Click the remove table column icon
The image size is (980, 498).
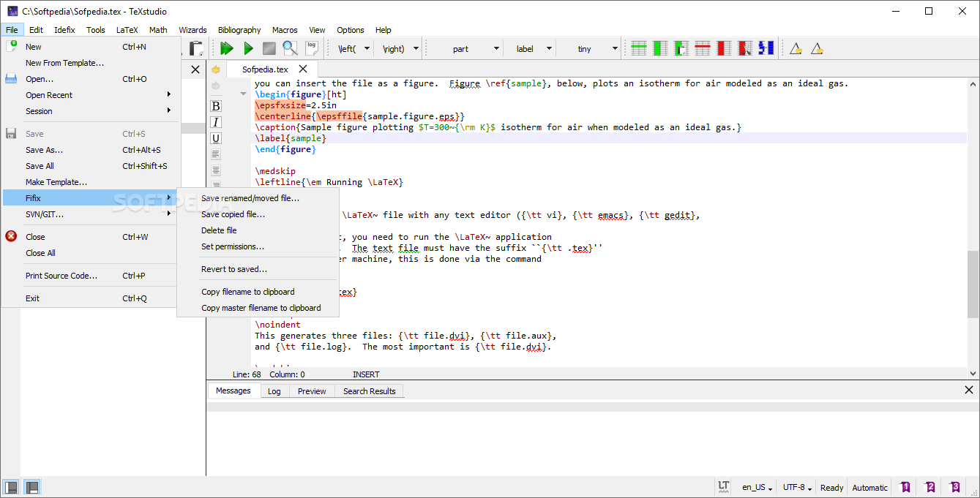724,48
